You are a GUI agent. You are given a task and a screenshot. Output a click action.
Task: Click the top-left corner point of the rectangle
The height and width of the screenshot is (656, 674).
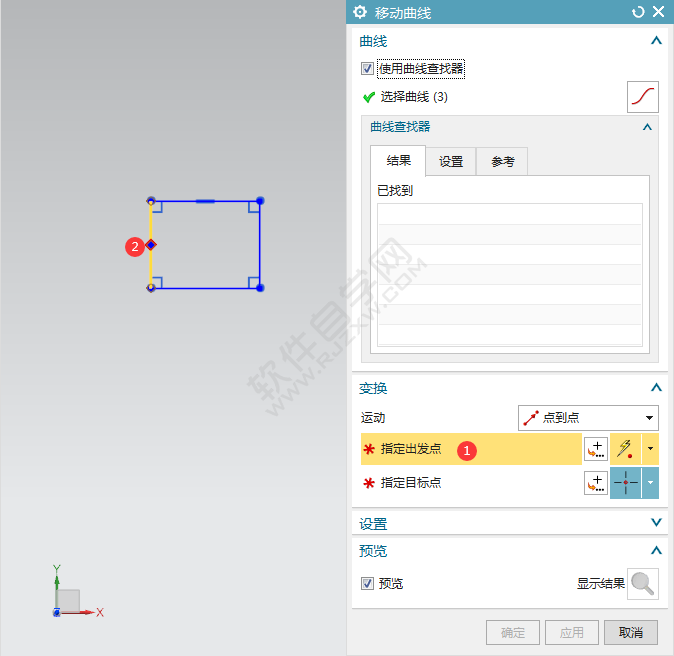pos(151,201)
